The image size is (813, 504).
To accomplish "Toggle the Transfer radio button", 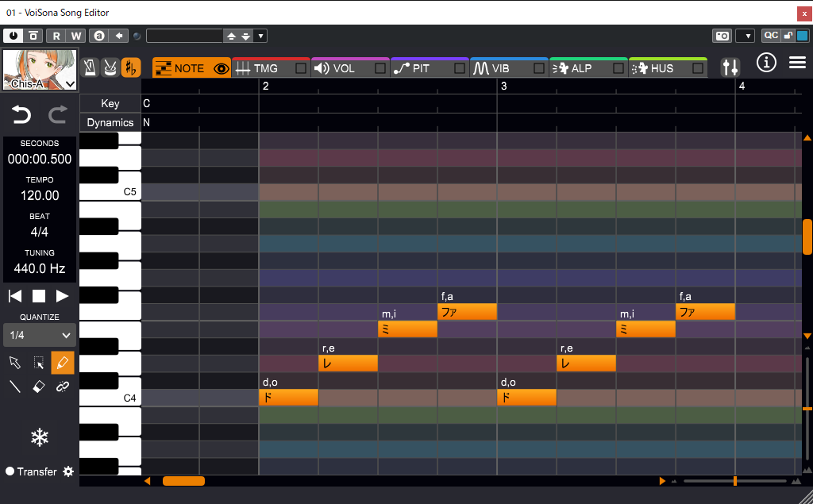I will [10, 471].
